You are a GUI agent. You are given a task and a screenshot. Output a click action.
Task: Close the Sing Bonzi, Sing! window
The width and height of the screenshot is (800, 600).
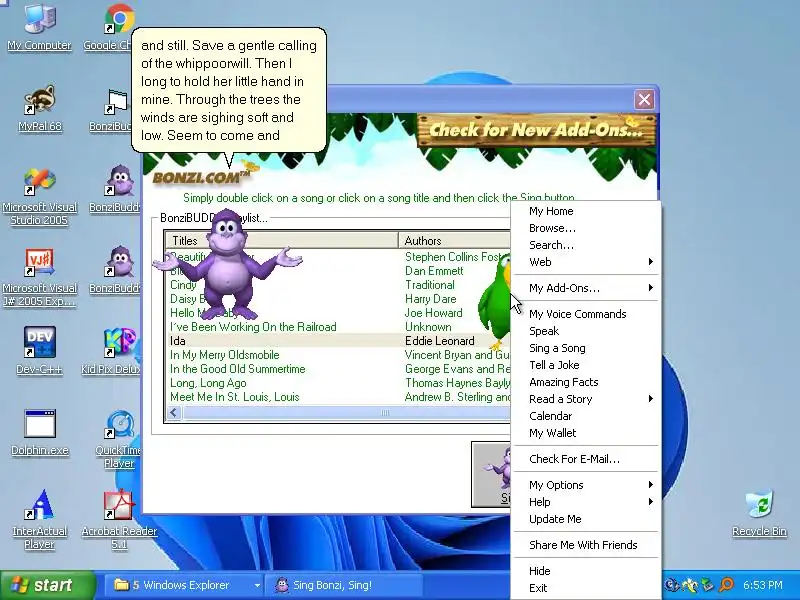pos(644,99)
